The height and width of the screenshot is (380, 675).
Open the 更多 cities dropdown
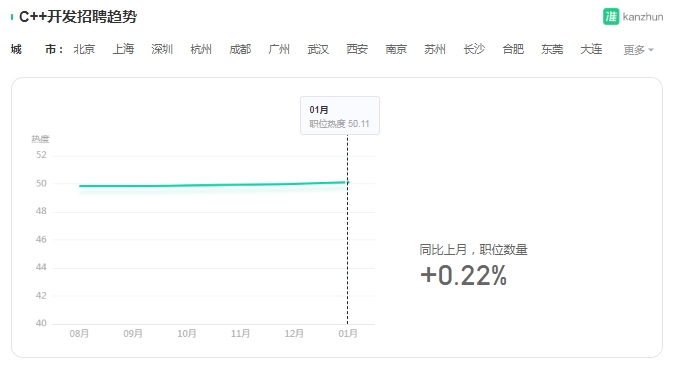(638, 50)
